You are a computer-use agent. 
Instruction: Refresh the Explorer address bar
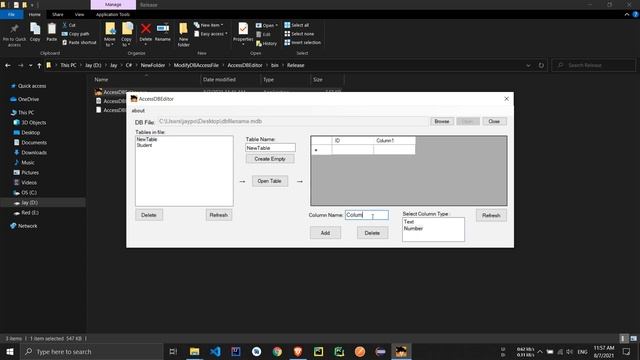(x=541, y=65)
